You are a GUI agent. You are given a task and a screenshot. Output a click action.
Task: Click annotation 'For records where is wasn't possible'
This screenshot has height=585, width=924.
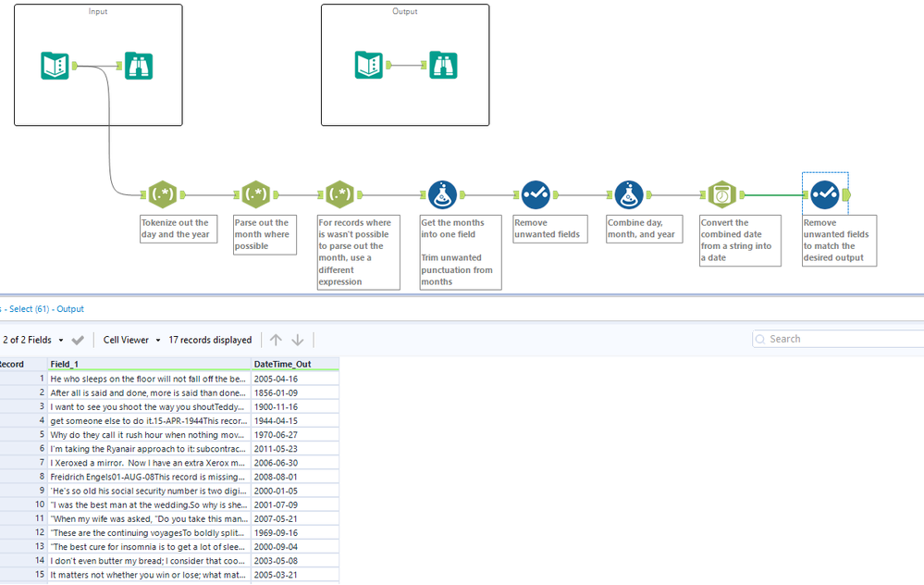click(358, 253)
